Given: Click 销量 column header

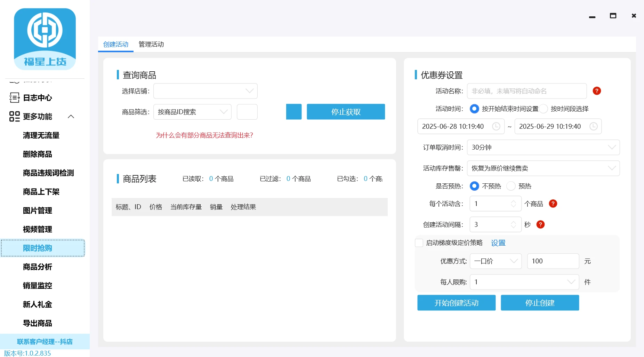Looking at the screenshot, I should 216,207.
